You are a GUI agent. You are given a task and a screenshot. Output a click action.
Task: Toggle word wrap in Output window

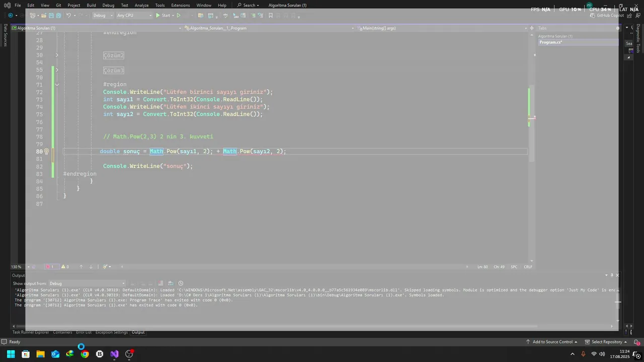point(171,284)
